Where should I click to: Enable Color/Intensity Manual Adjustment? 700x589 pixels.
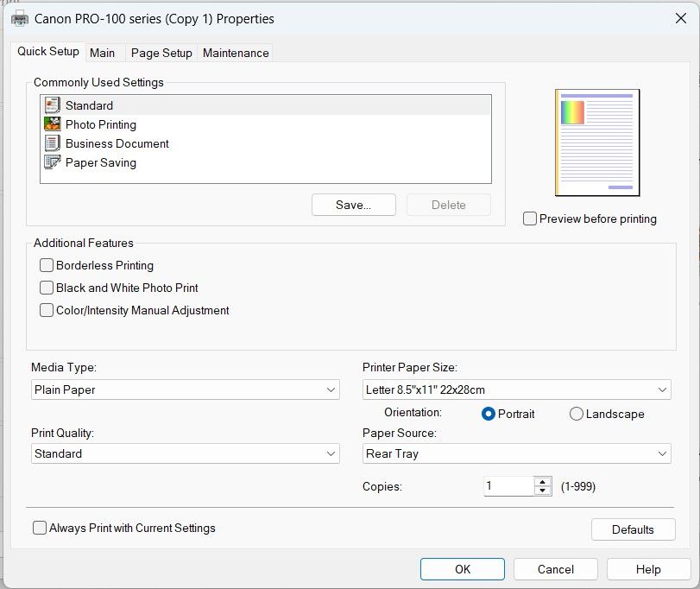click(x=46, y=310)
